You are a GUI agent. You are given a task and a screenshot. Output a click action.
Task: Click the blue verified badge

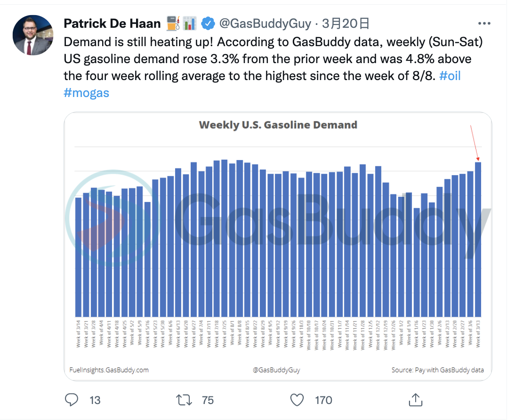(209, 23)
